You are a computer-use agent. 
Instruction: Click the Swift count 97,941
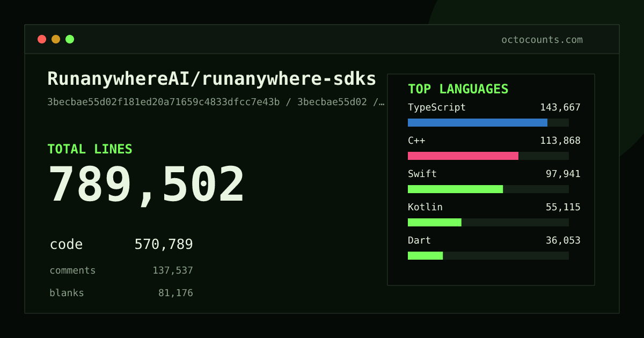tap(563, 174)
